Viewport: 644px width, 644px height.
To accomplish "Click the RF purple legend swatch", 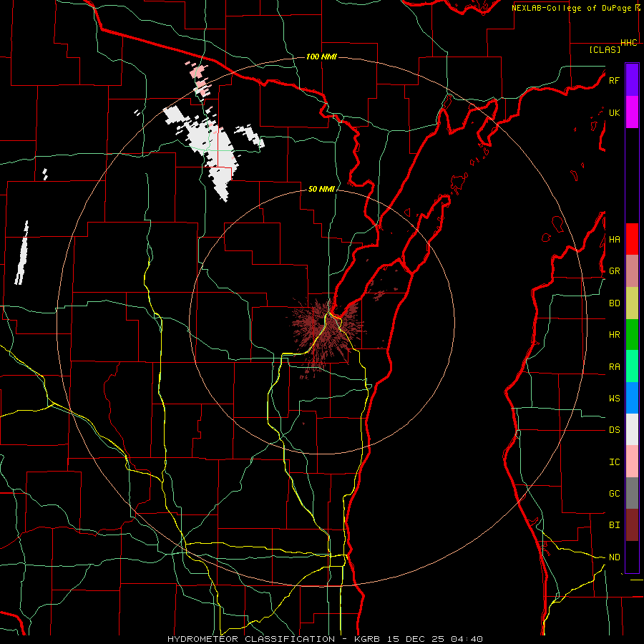I will [632, 80].
